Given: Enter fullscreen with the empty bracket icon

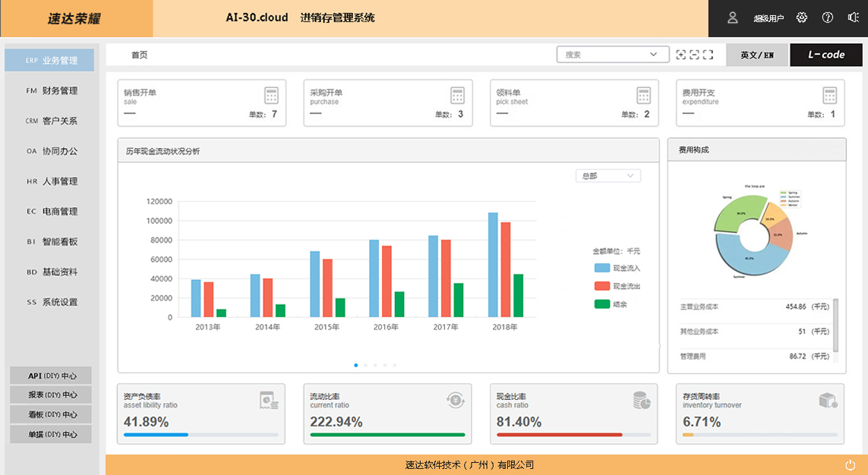Looking at the screenshot, I should (x=709, y=55).
